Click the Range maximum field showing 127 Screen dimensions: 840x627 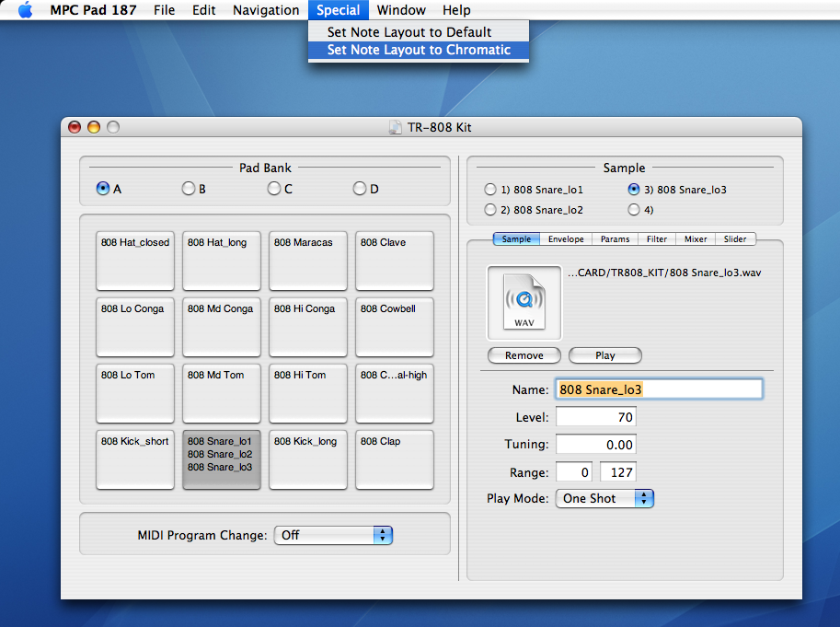coord(617,472)
